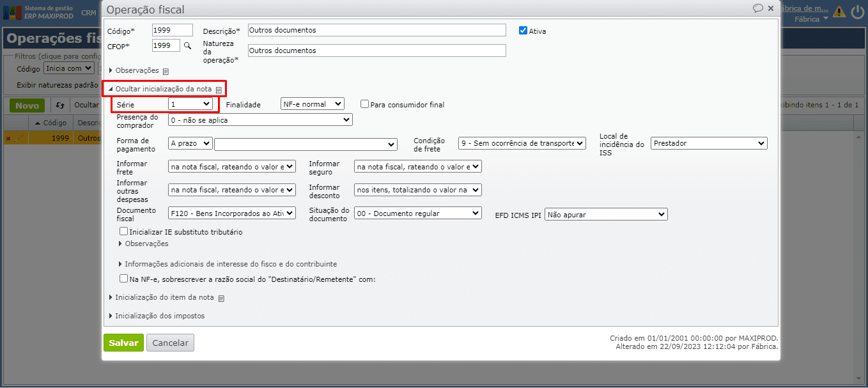This screenshot has height=388, width=868.
Task: Click the ERP MAXIPROD logo
Action: pos(38,12)
